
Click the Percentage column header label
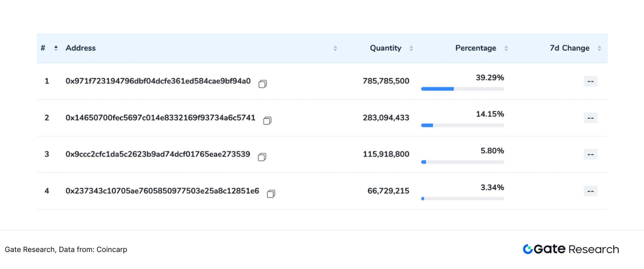pyautogui.click(x=475, y=48)
